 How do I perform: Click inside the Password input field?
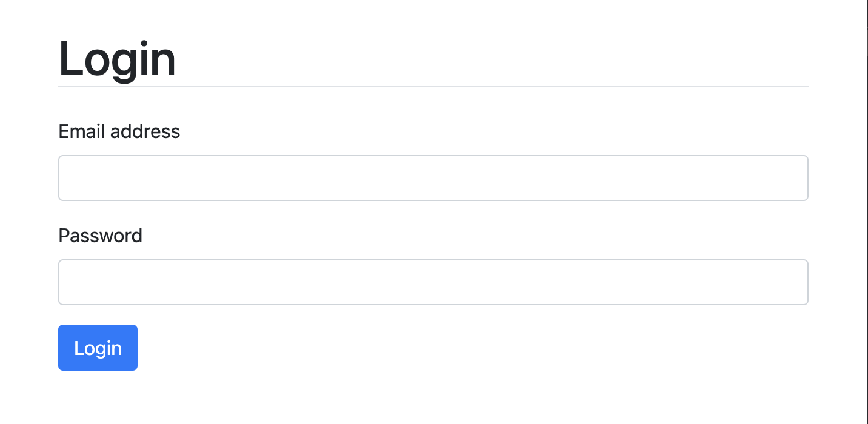[x=433, y=282]
